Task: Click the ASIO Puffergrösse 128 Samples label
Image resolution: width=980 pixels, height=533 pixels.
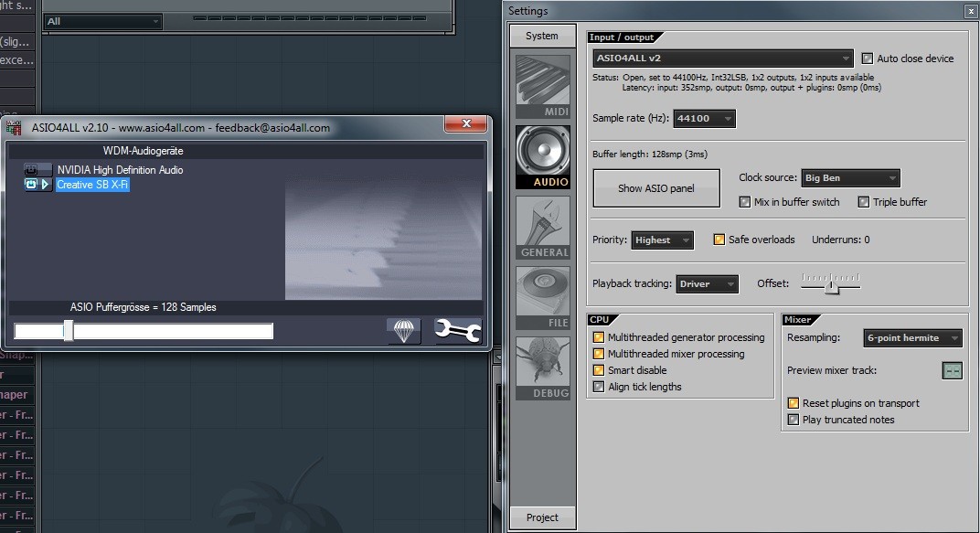Action: click(x=144, y=307)
